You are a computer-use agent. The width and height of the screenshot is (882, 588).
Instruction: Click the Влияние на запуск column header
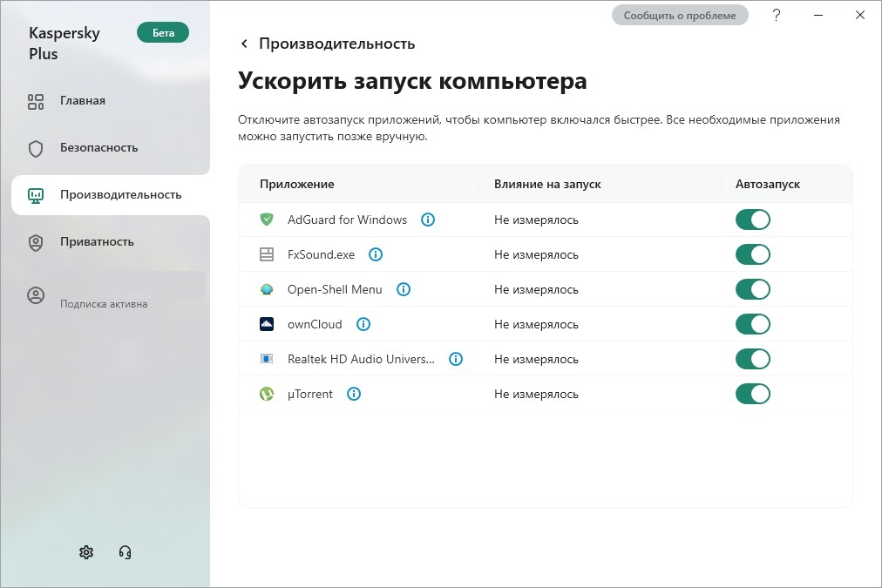(547, 184)
